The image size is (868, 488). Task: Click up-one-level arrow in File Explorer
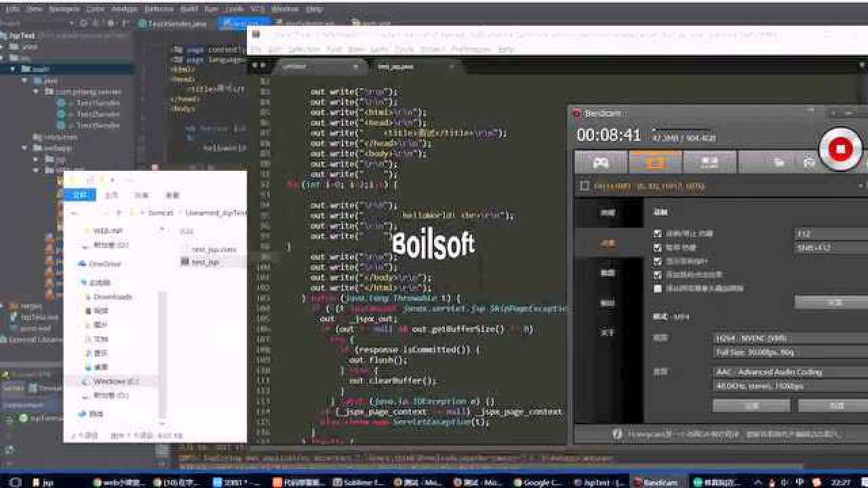click(x=120, y=212)
